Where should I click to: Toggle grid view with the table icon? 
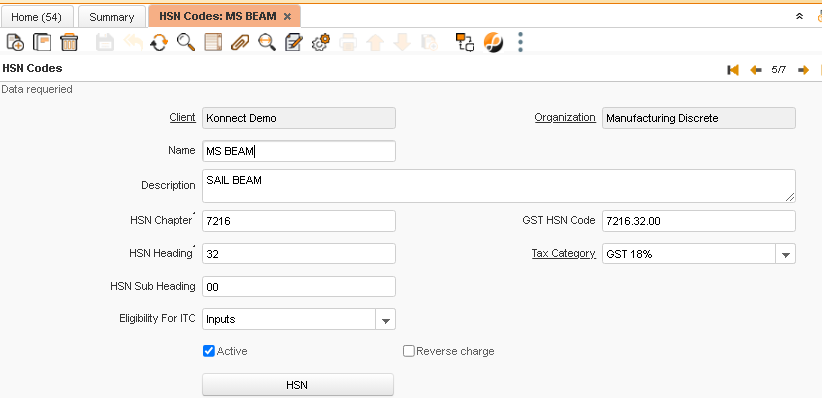pos(213,42)
